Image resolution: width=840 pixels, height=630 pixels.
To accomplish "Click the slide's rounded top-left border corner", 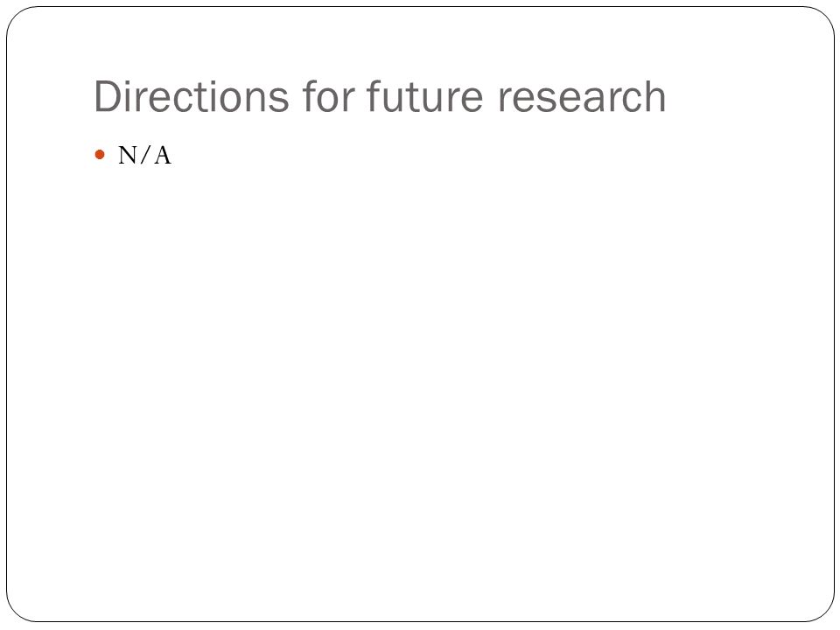I will pyautogui.click(x=16, y=16).
